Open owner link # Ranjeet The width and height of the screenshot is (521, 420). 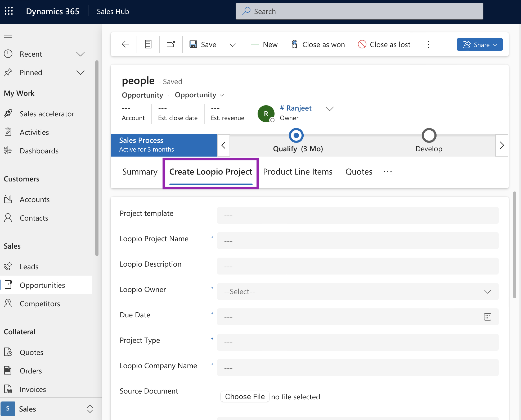295,108
